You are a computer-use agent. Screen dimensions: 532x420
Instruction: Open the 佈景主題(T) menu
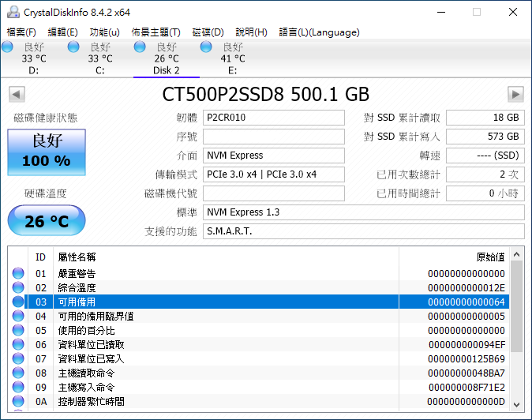point(155,32)
